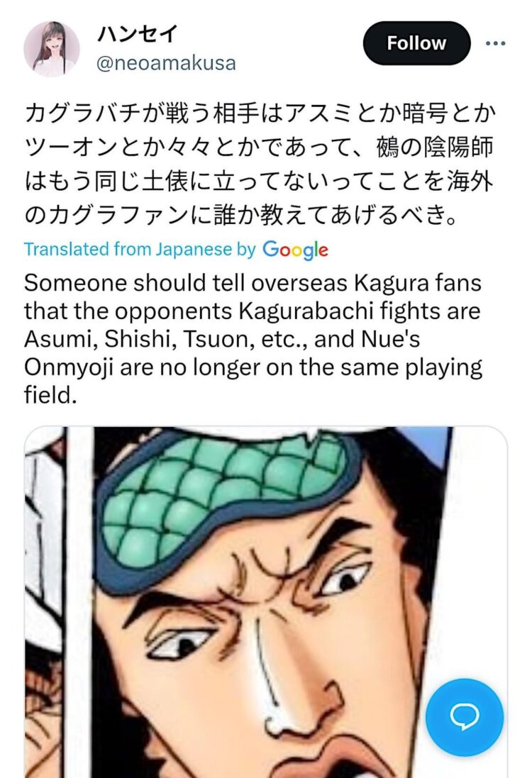Open the attached manga panel image
This screenshot has height=778, width=532.
point(266,602)
